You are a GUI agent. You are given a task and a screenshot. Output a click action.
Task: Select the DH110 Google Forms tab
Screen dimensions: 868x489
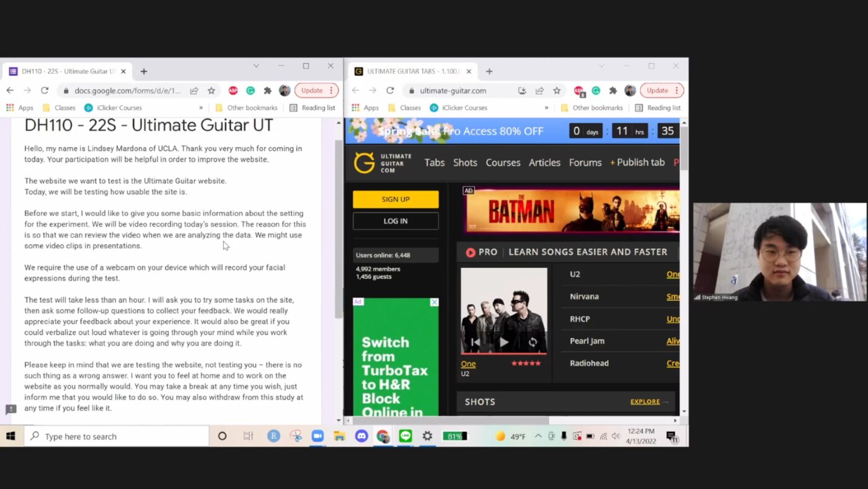tap(68, 71)
